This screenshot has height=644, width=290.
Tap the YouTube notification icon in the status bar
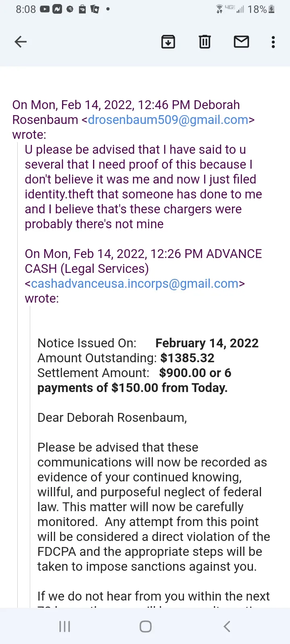pos(44,9)
